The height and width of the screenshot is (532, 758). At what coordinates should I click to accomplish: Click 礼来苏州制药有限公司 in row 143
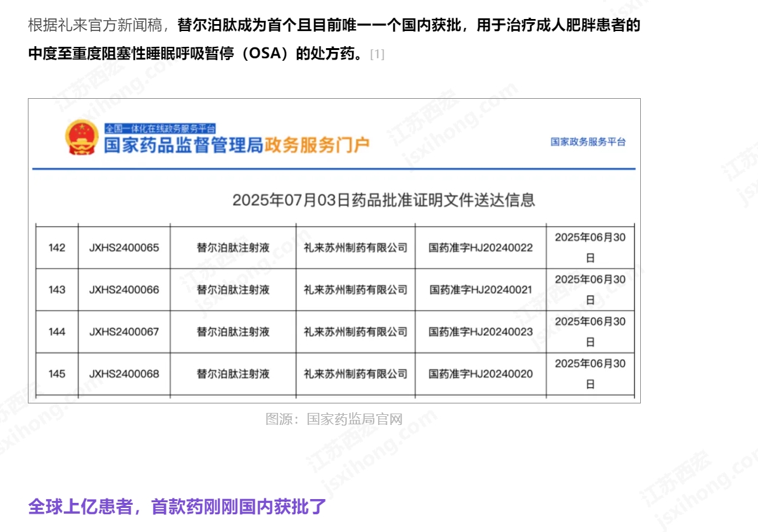tap(355, 289)
